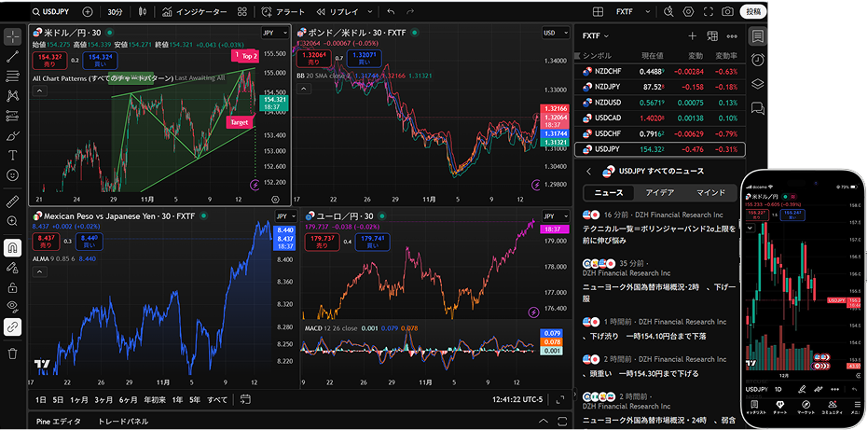Start bar リプレイ replay
The height and width of the screenshot is (430, 868).
coord(338,11)
